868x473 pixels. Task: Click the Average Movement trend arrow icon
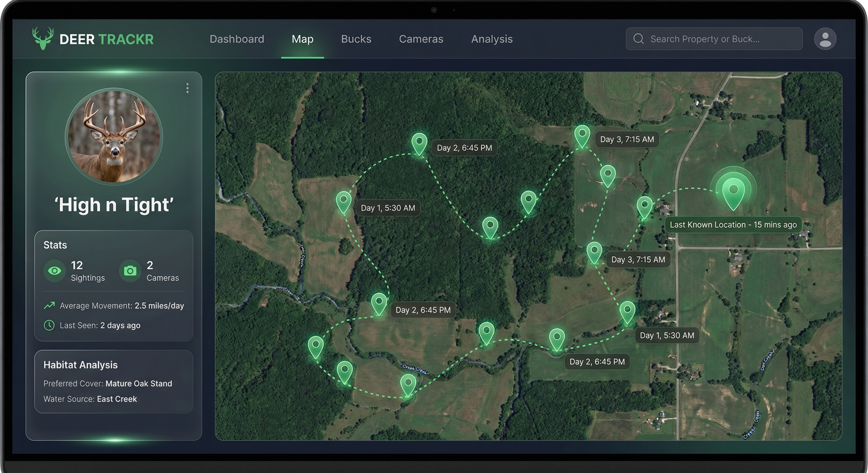click(x=49, y=305)
